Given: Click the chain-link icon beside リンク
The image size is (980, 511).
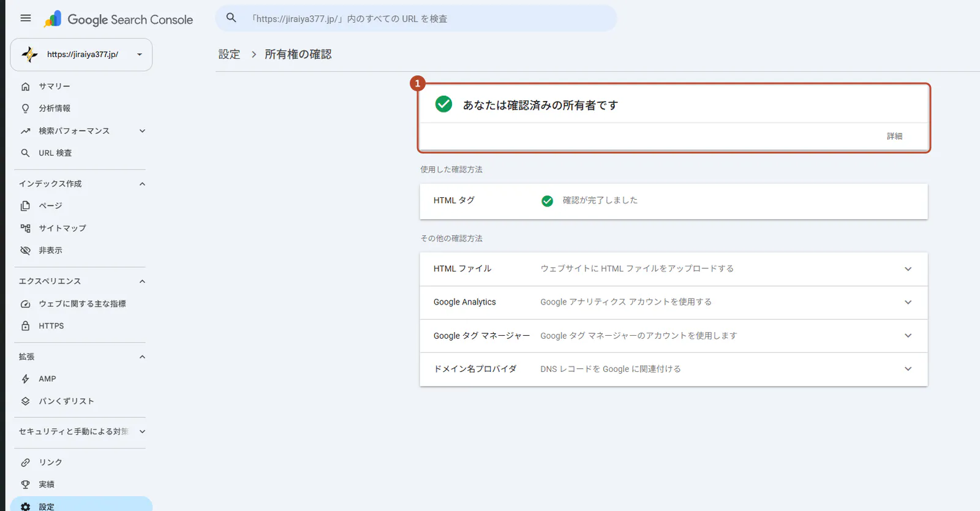Looking at the screenshot, I should click(25, 463).
